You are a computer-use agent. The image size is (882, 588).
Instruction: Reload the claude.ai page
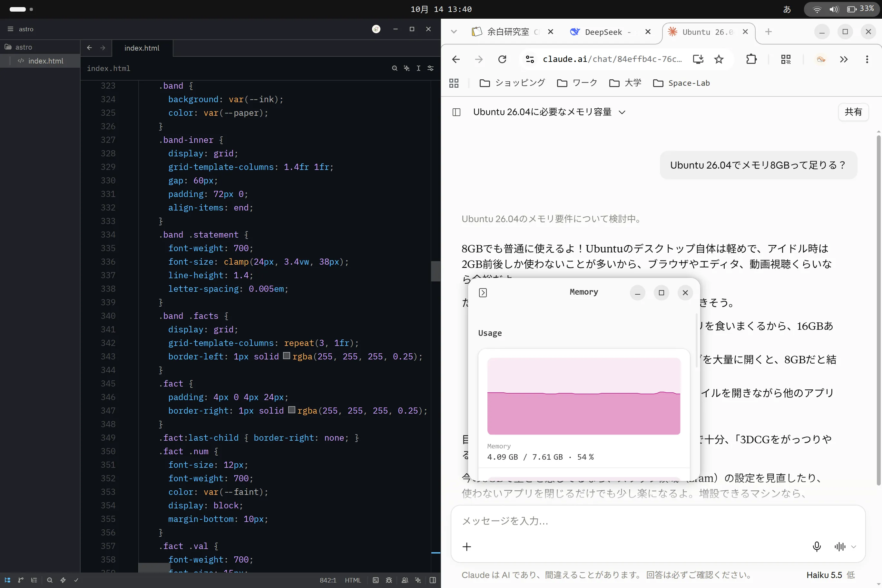(x=502, y=59)
